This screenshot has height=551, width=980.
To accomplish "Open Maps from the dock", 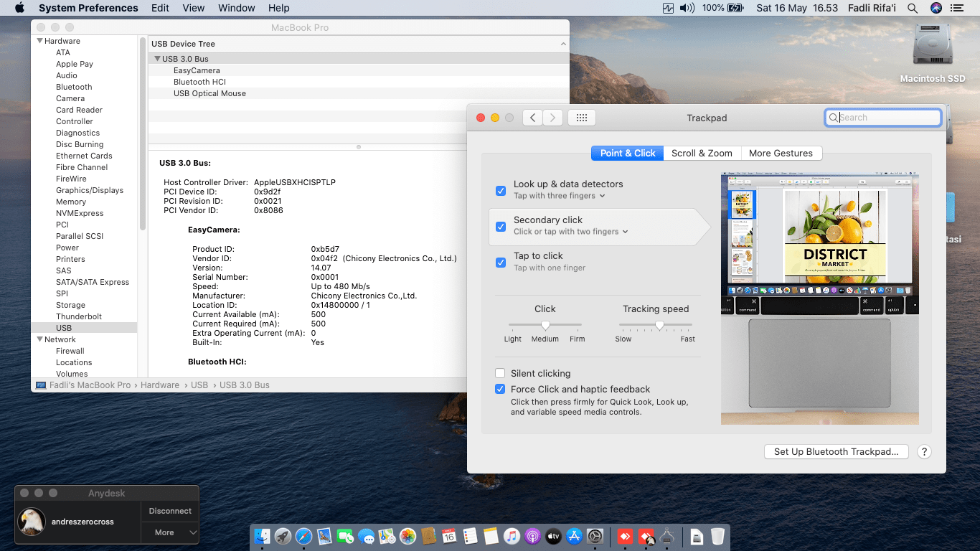I will pos(387,536).
